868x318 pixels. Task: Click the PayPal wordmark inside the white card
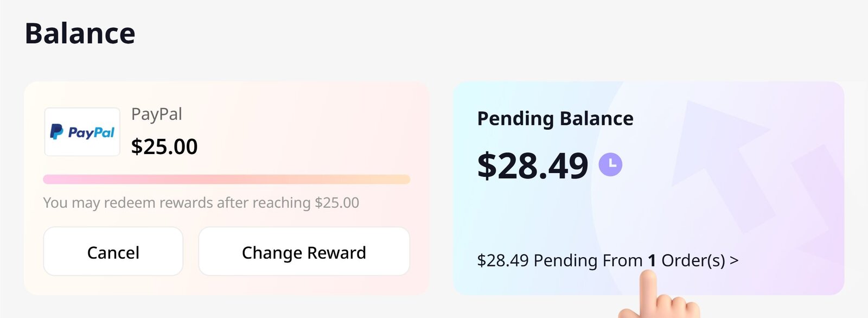point(91,132)
